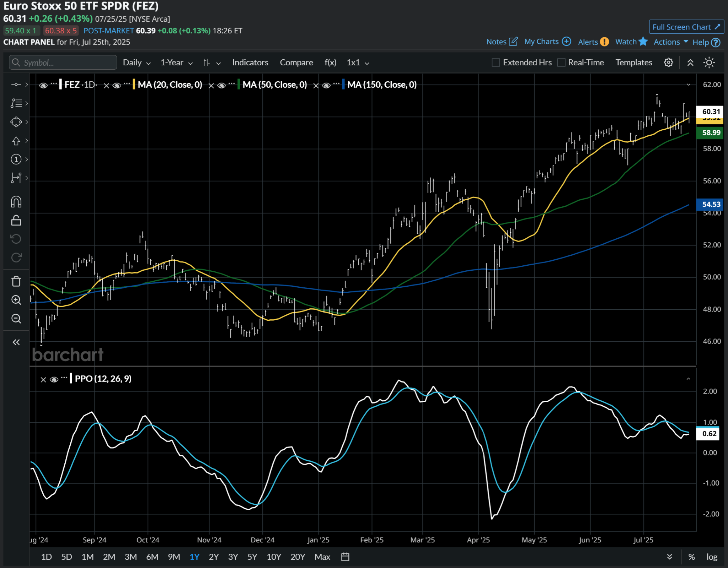728x568 pixels.
Task: Toggle the magnet snap mode
Action: (16, 202)
